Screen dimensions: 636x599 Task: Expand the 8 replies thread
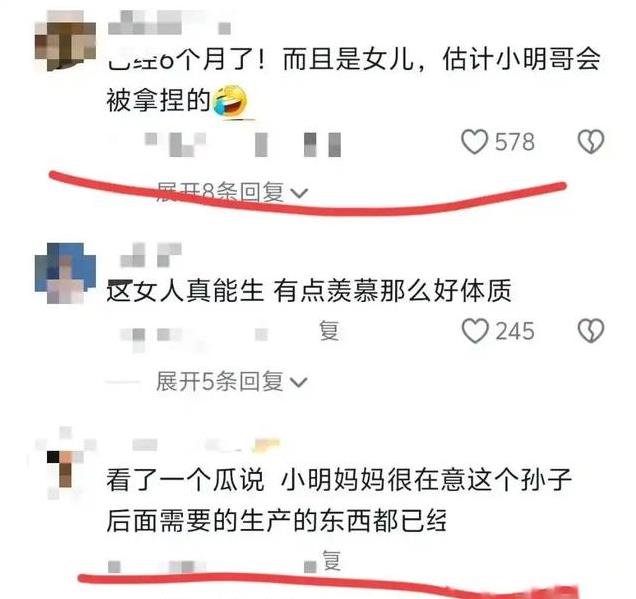pos(232,193)
